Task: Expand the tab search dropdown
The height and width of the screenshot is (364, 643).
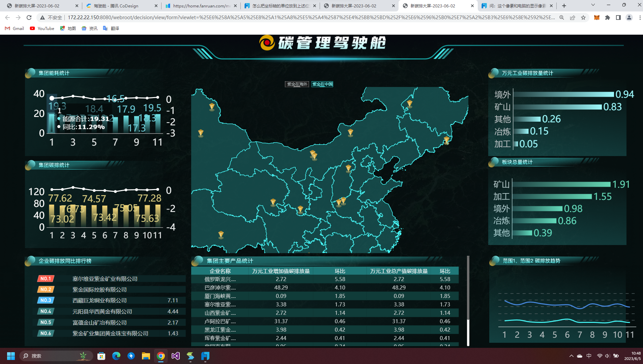Action: point(593,5)
